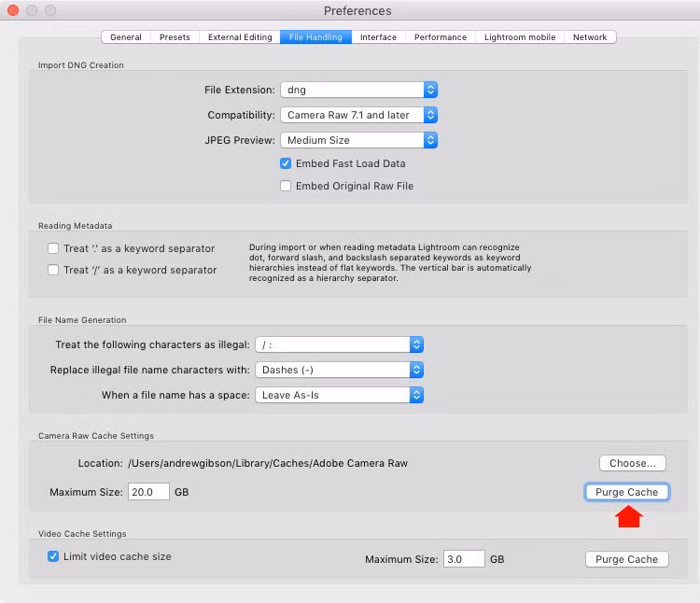Click the Reading Metadata section label
The height and width of the screenshot is (603, 700).
(75, 226)
